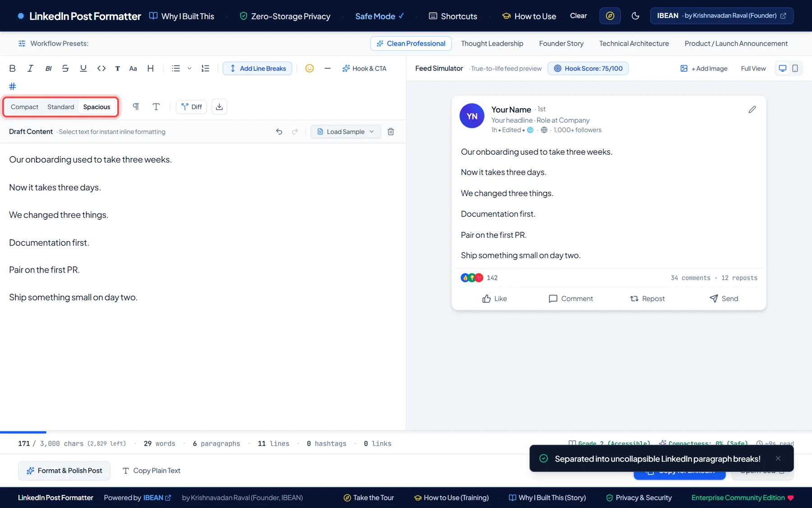The height and width of the screenshot is (508, 812).
Task: Open Hook & CTA tool
Action: [364, 69]
